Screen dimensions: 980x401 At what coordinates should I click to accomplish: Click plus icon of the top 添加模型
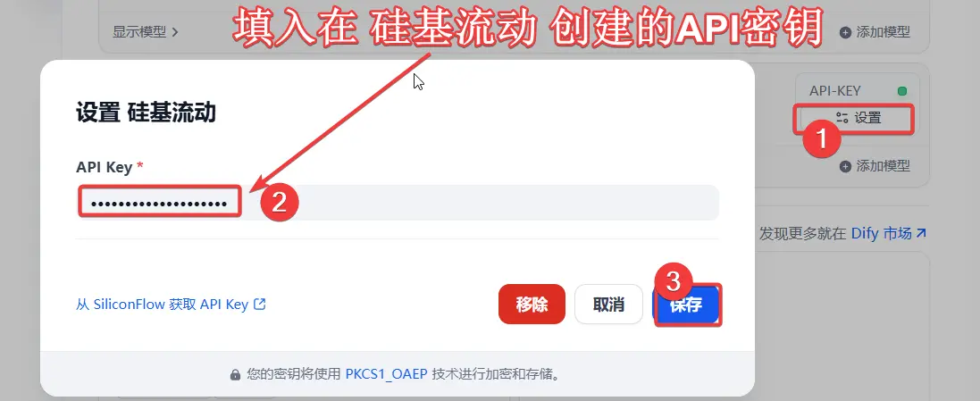point(845,32)
